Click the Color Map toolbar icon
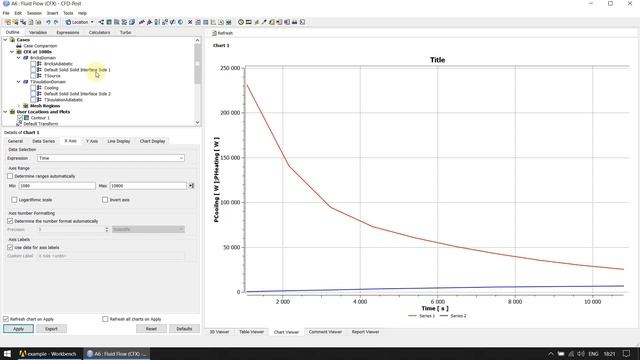640x360 pixels. (180, 22)
